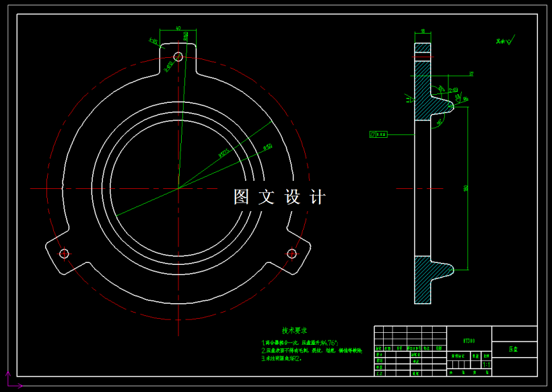
Task: Select the flatness tolerance frame symbol
Action: (378, 134)
